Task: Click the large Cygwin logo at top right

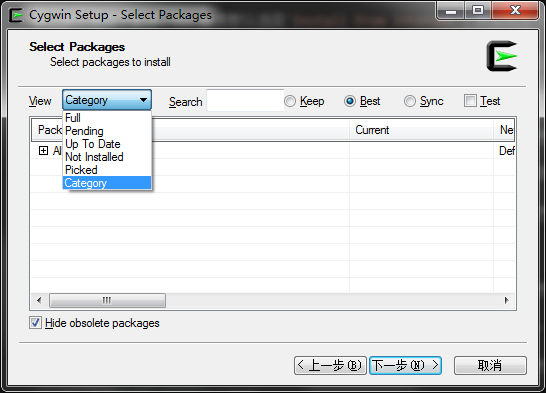Action: coord(502,56)
